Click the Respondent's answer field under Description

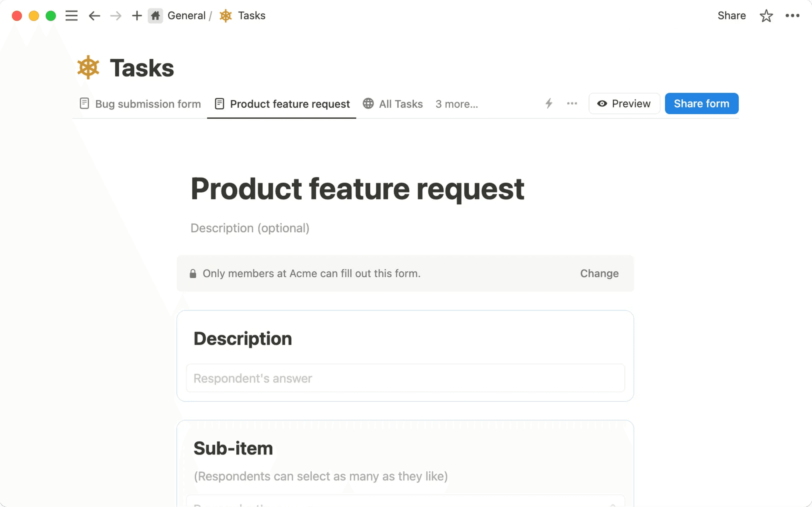(405, 378)
